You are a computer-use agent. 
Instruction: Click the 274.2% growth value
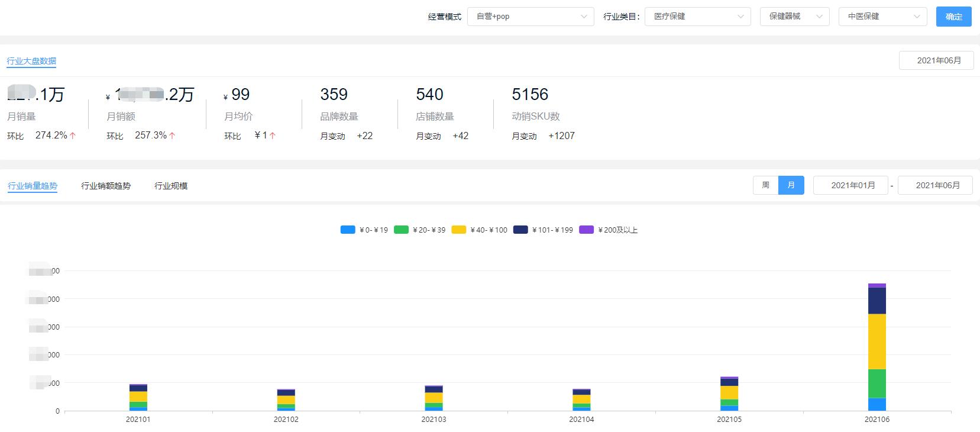51,136
